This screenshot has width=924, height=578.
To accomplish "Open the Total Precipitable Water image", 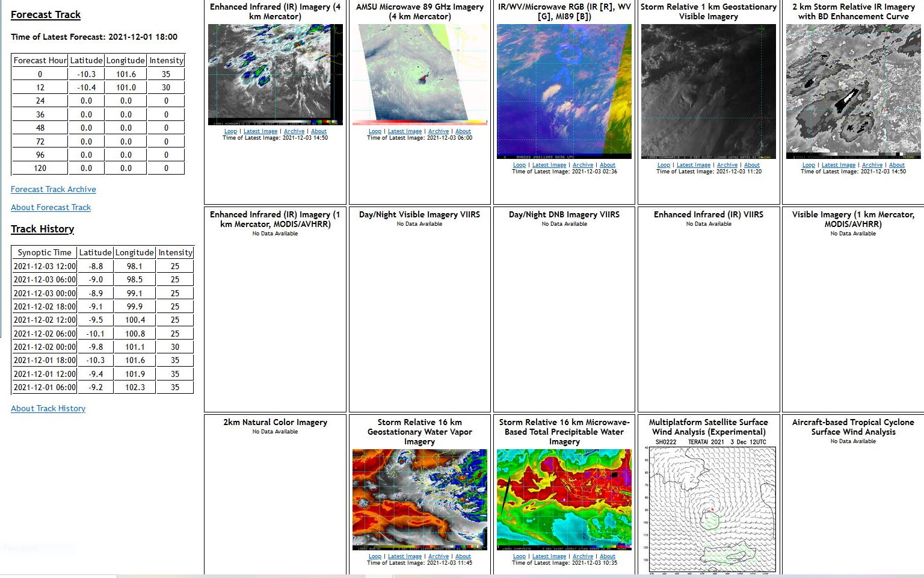I will point(564,499).
